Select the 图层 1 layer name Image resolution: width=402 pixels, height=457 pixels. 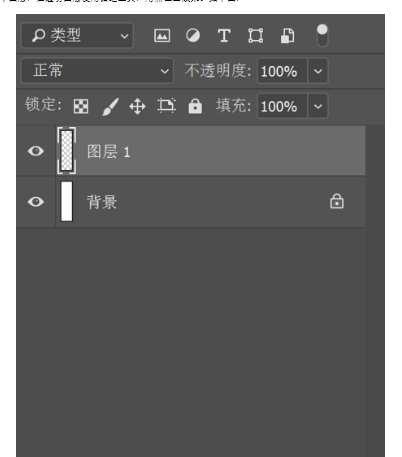pyautogui.click(x=109, y=152)
